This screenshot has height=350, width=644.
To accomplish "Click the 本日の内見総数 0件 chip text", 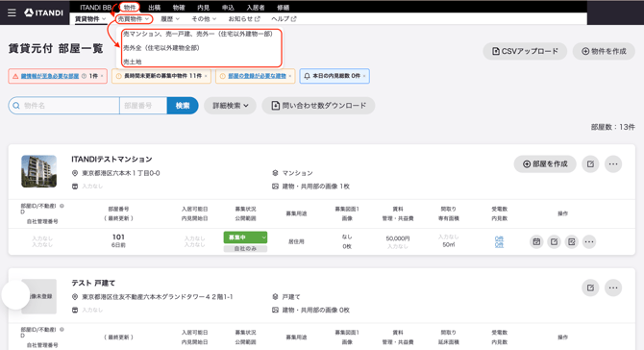I will (x=336, y=76).
